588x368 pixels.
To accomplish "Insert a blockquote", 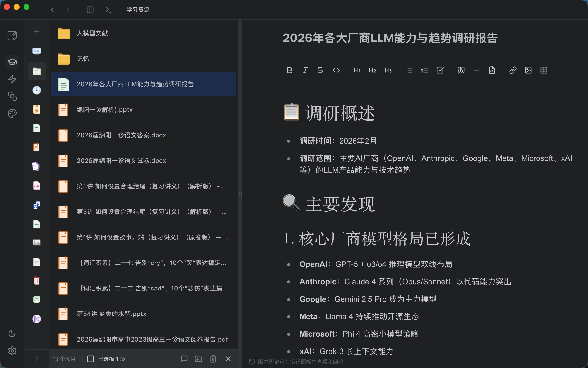I will [461, 70].
